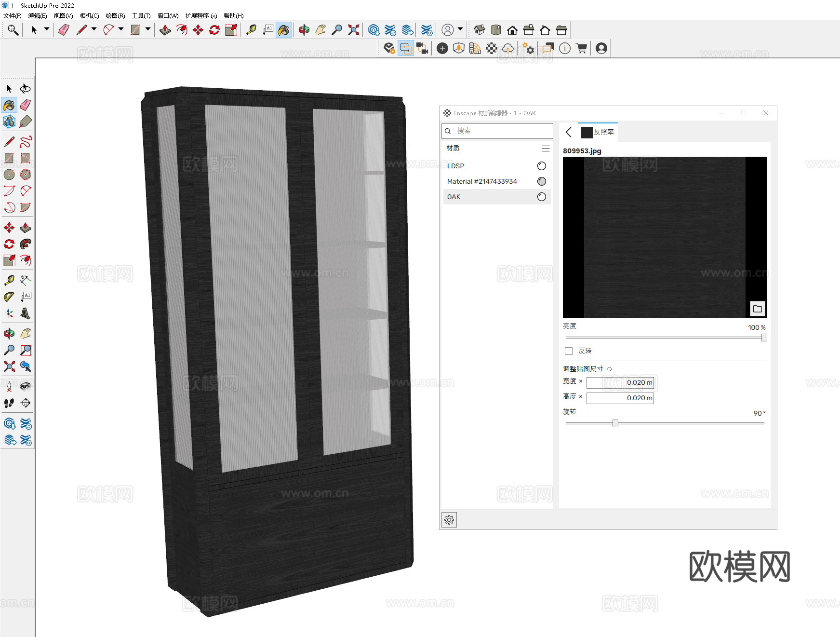This screenshot has width=840, height=637.
Task: Go back using the left chevron button
Action: pyautogui.click(x=569, y=132)
